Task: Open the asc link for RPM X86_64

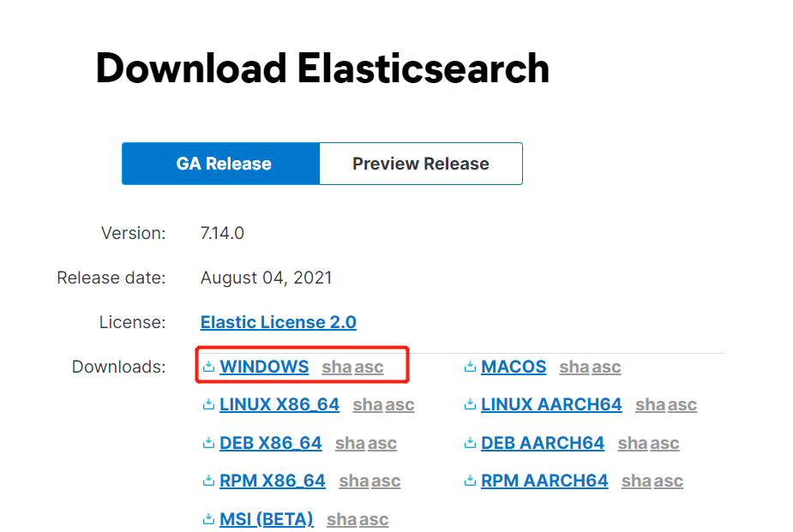Action: coord(385,481)
